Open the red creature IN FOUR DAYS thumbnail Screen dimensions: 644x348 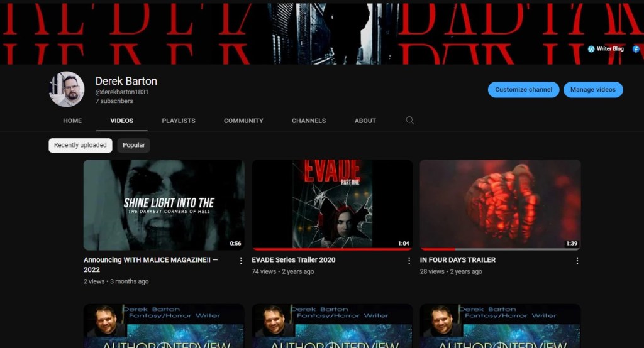(500, 204)
